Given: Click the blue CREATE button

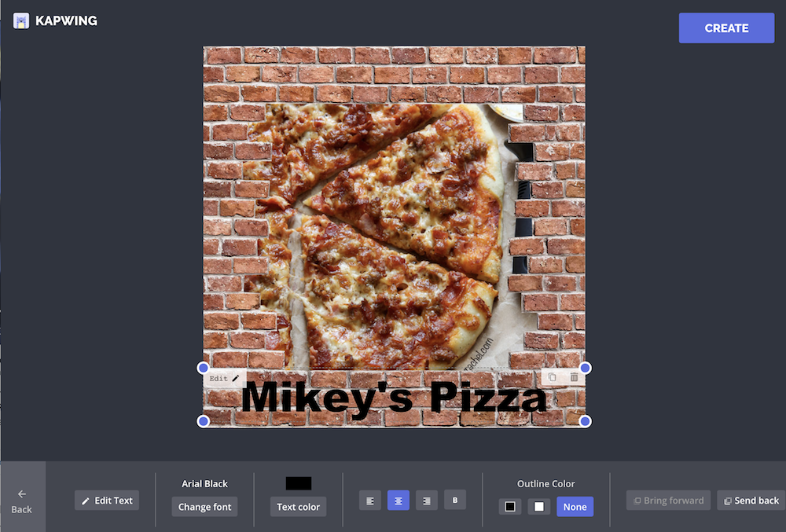Looking at the screenshot, I should click(x=726, y=28).
